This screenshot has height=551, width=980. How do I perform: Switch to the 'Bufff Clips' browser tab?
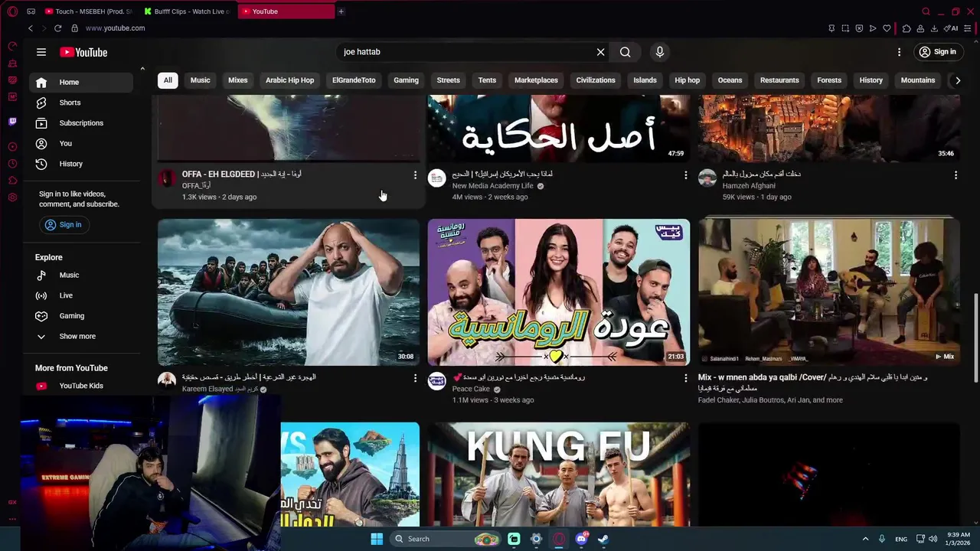point(188,11)
